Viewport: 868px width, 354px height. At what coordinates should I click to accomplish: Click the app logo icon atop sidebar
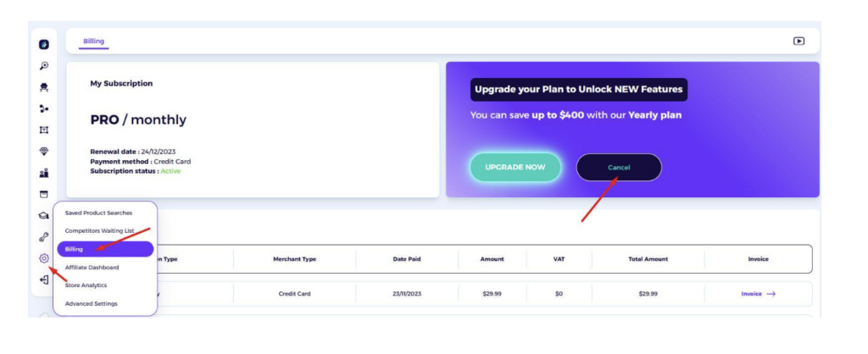coord(44,45)
